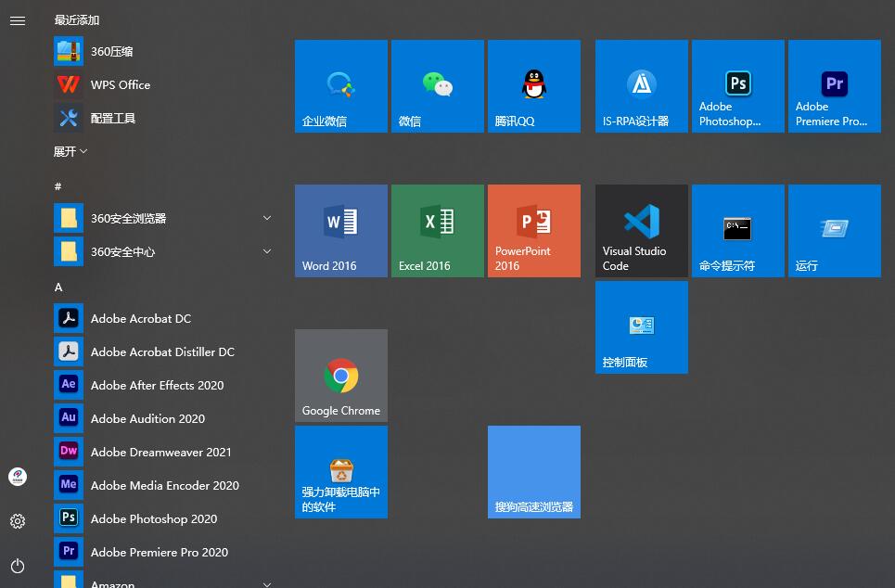Click the A letter group header
895x588 pixels.
pos(58,288)
